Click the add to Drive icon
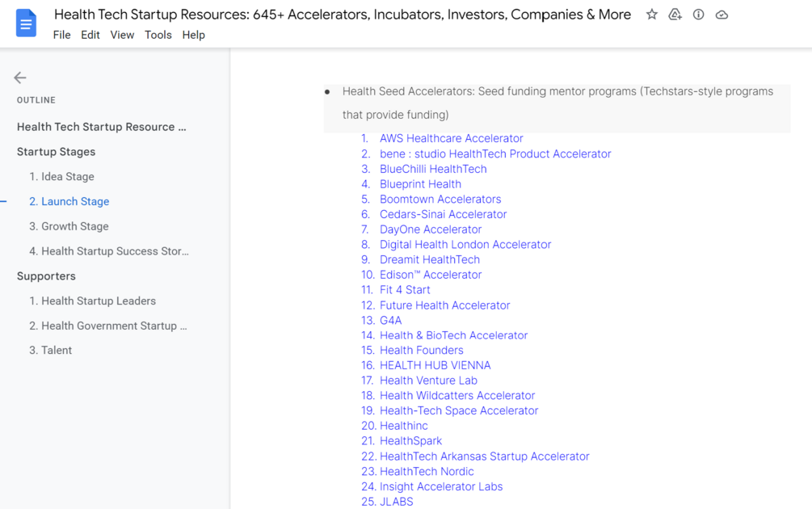 [675, 15]
